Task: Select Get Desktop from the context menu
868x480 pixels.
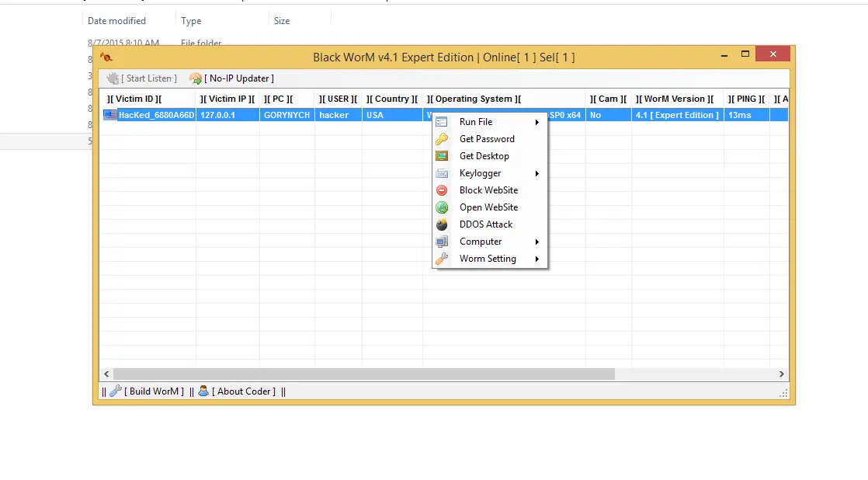Action: (x=484, y=155)
